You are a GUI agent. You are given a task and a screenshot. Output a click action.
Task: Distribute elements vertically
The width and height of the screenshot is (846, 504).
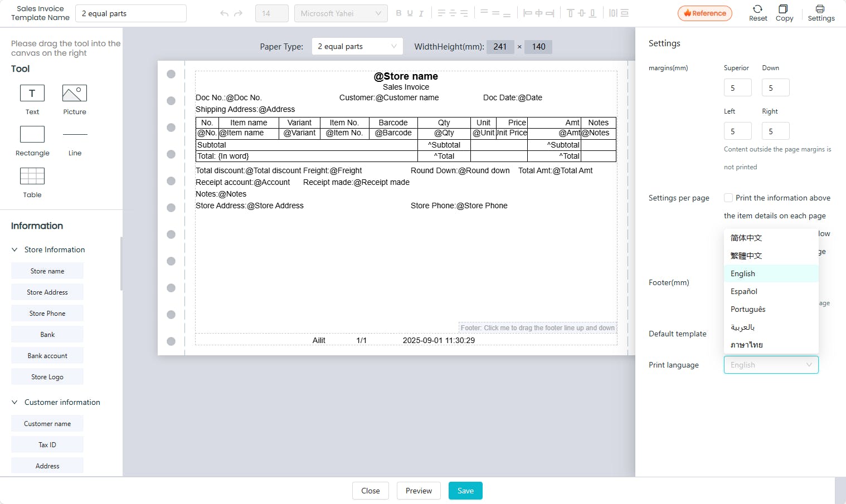tap(625, 13)
